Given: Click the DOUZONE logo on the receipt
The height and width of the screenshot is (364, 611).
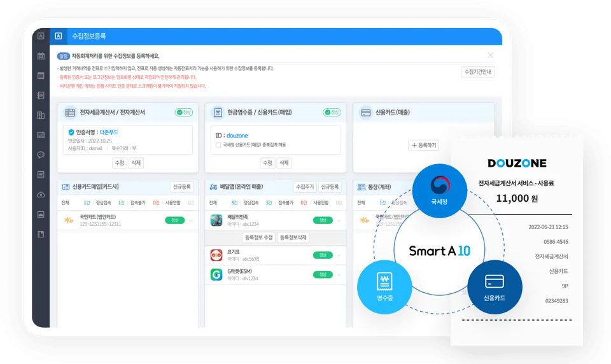Looking at the screenshot, I should tap(517, 164).
